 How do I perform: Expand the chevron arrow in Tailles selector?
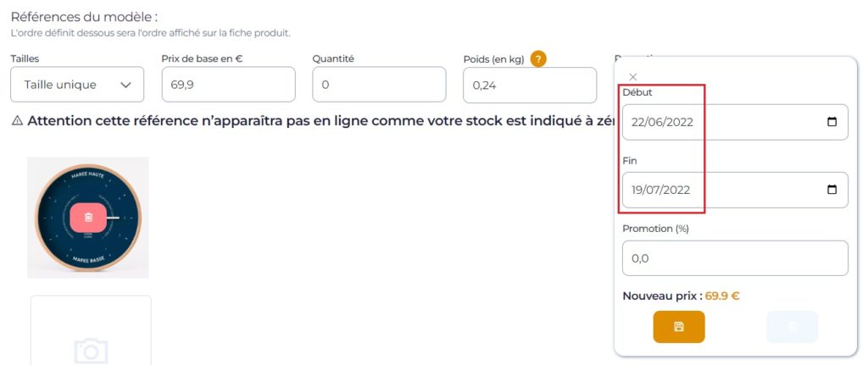[125, 86]
